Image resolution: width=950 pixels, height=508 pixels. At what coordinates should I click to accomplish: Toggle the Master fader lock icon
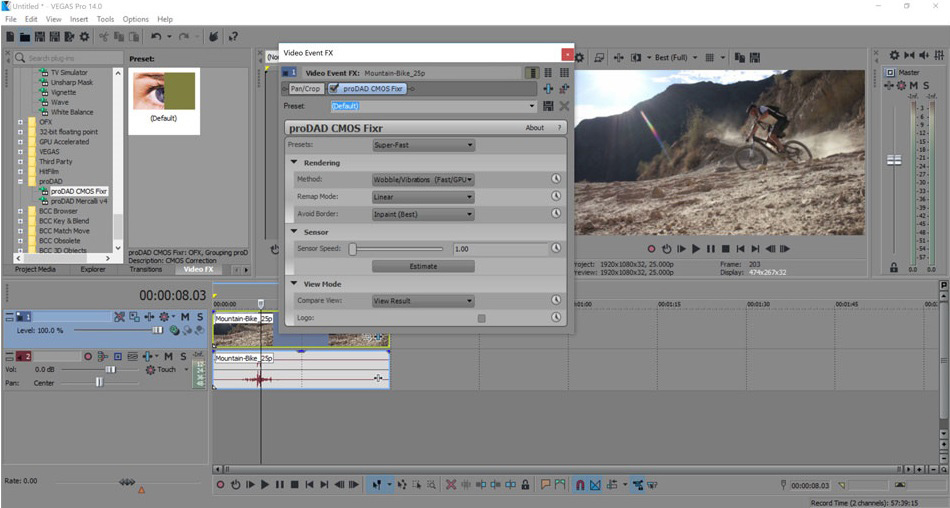pyautogui.click(x=894, y=267)
